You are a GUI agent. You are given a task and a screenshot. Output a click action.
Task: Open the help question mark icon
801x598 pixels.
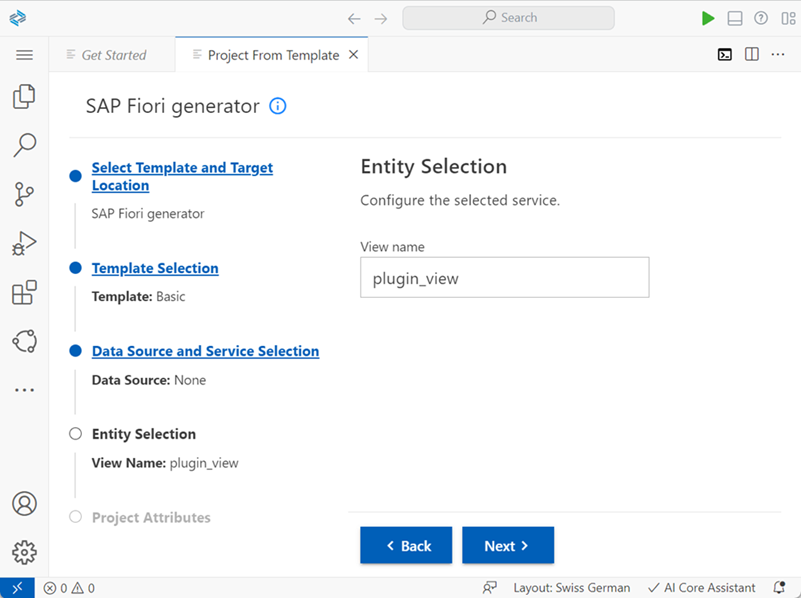(761, 18)
